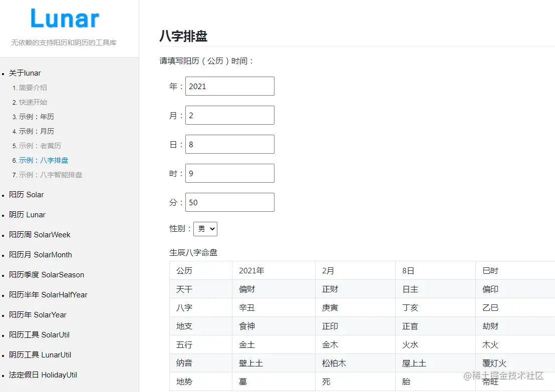
Task: Select the 五行 row header cell
Action: (x=201, y=344)
